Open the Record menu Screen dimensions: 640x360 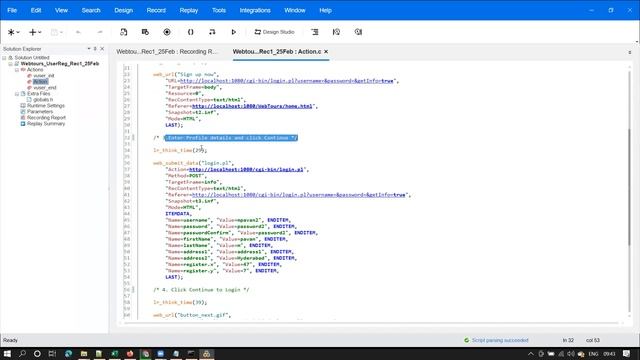tap(156, 10)
